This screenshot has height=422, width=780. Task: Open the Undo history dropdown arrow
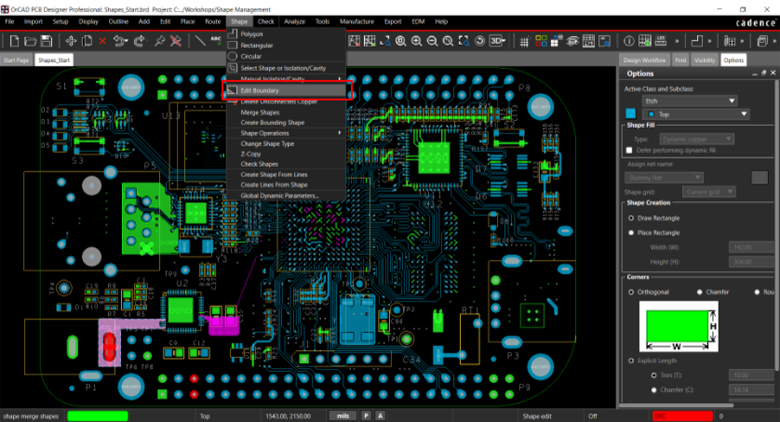tap(126, 41)
